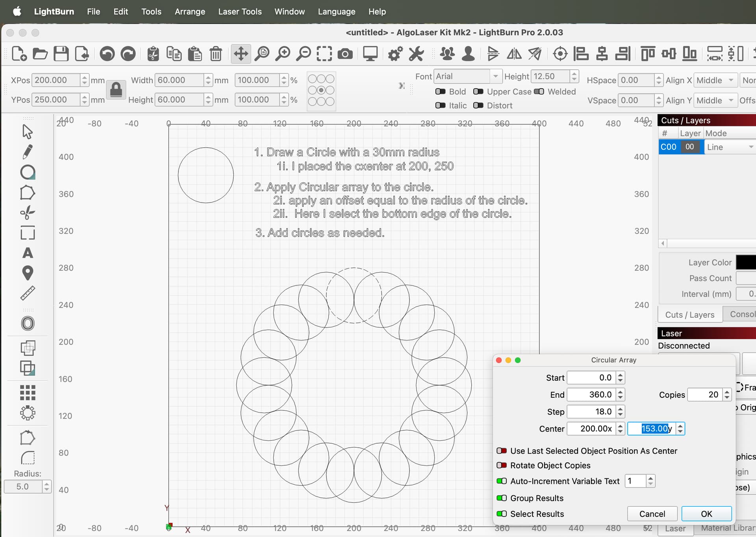Toggle the aspect ratio lock icon
This screenshot has width=756, height=537.
coord(116,90)
